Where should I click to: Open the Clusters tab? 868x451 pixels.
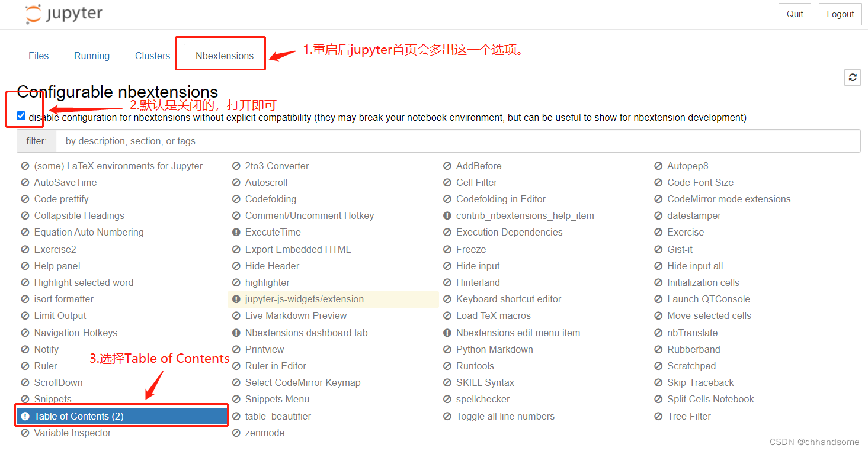tap(152, 56)
